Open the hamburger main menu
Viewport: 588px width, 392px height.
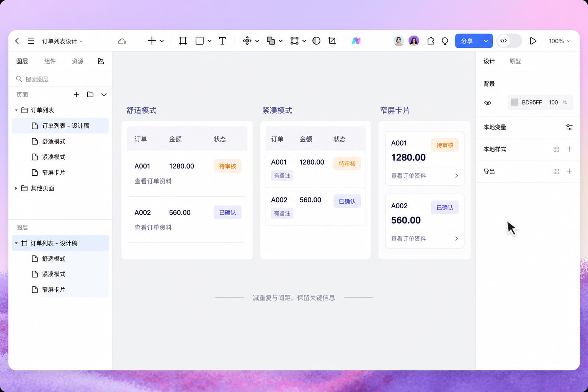(x=31, y=41)
